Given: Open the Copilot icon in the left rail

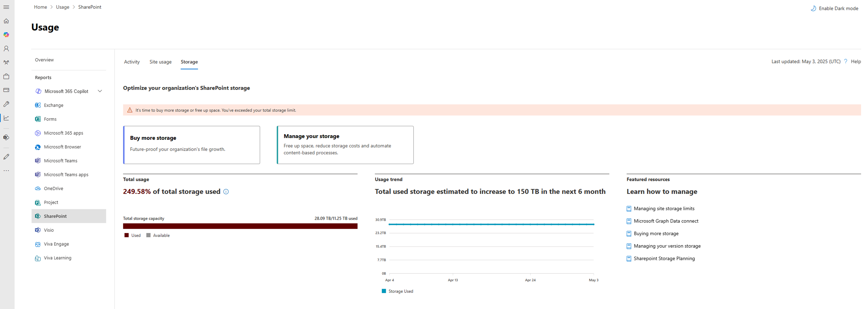Looking at the screenshot, I should click(6, 35).
